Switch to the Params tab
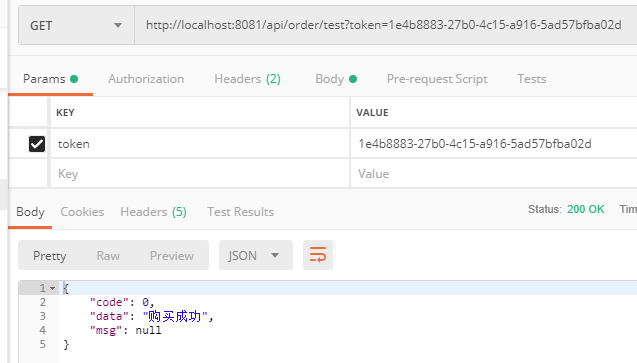This screenshot has width=637, height=363. tap(50, 79)
